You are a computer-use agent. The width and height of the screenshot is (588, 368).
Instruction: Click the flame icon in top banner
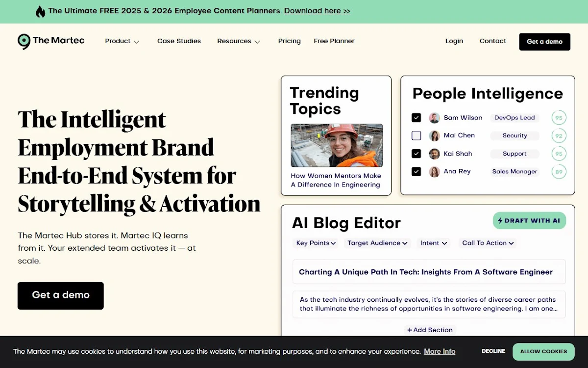tap(40, 11)
